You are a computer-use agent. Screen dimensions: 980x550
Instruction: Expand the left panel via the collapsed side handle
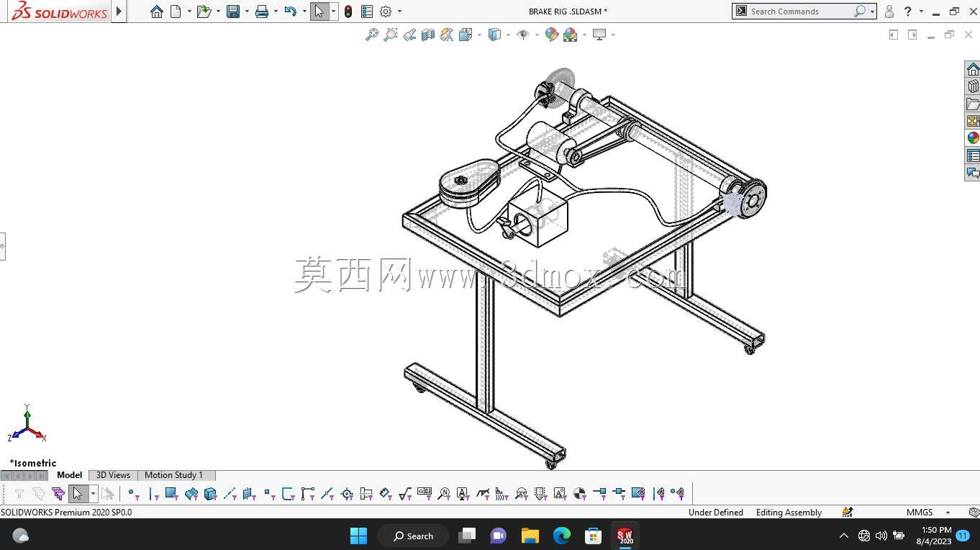point(2,246)
